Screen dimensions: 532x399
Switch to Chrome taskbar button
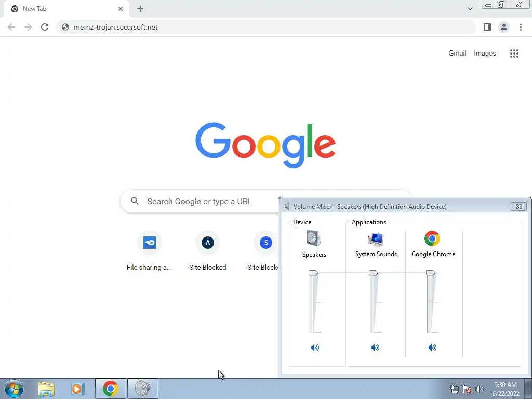point(111,389)
